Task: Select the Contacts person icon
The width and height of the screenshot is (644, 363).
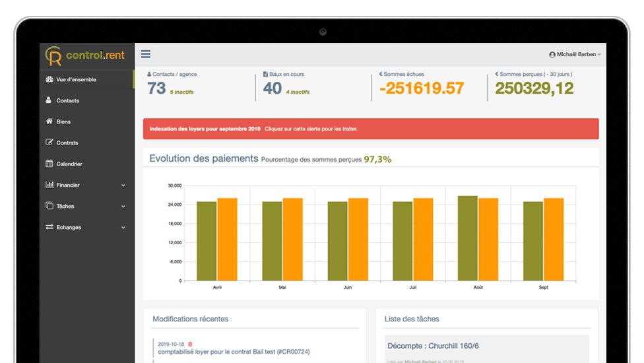Action: [x=49, y=100]
